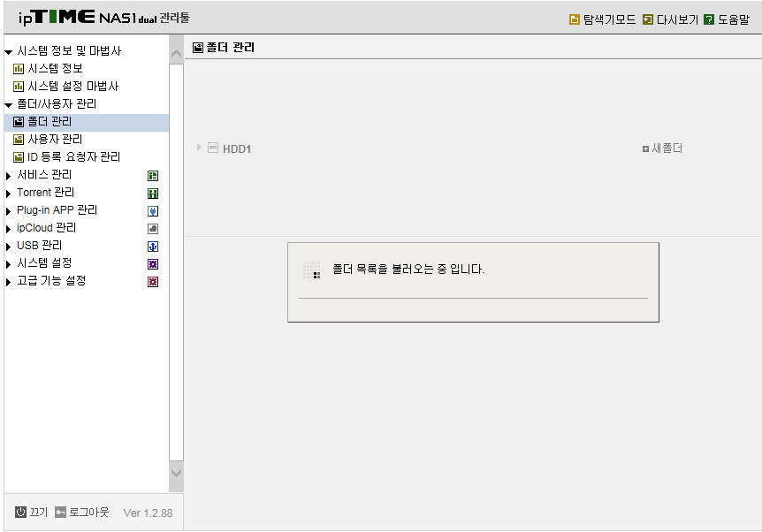Open the 사용자 관리 menu item
The image size is (762, 532).
[55, 140]
